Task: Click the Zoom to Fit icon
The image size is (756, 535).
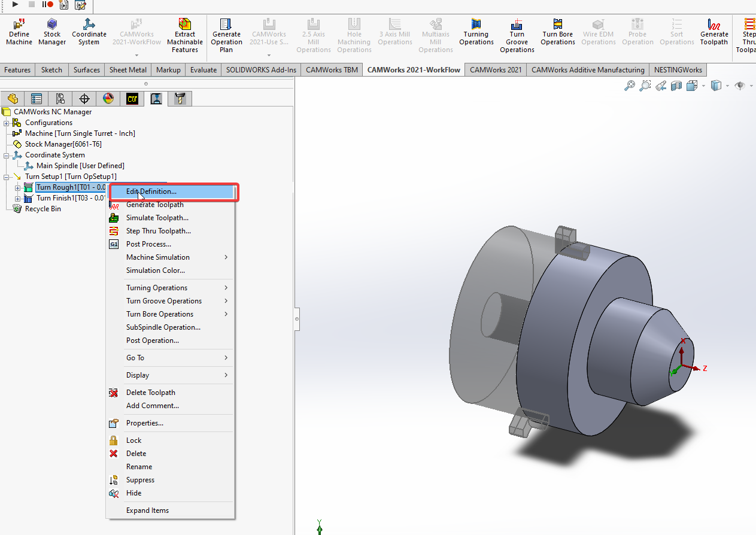Action: (x=629, y=86)
